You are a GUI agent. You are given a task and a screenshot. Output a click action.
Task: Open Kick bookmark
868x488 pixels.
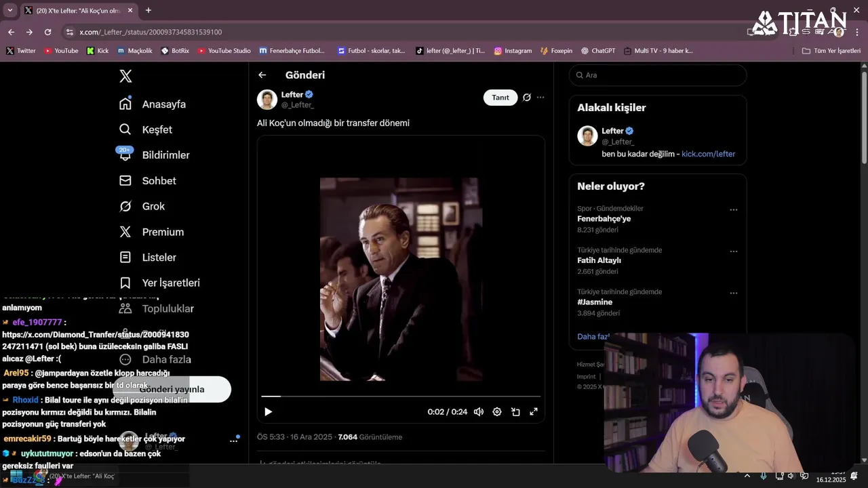pyautogui.click(x=98, y=51)
